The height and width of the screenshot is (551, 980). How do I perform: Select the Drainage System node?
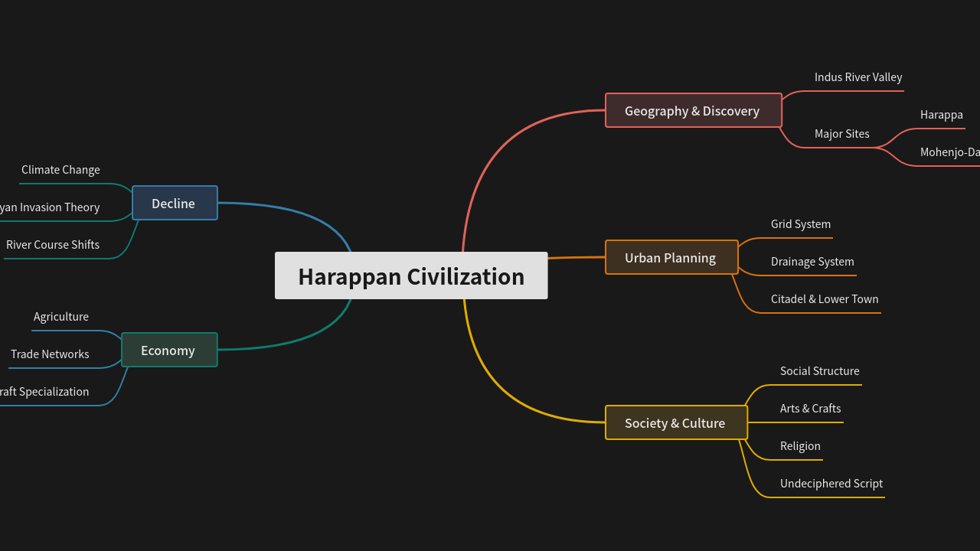point(812,261)
